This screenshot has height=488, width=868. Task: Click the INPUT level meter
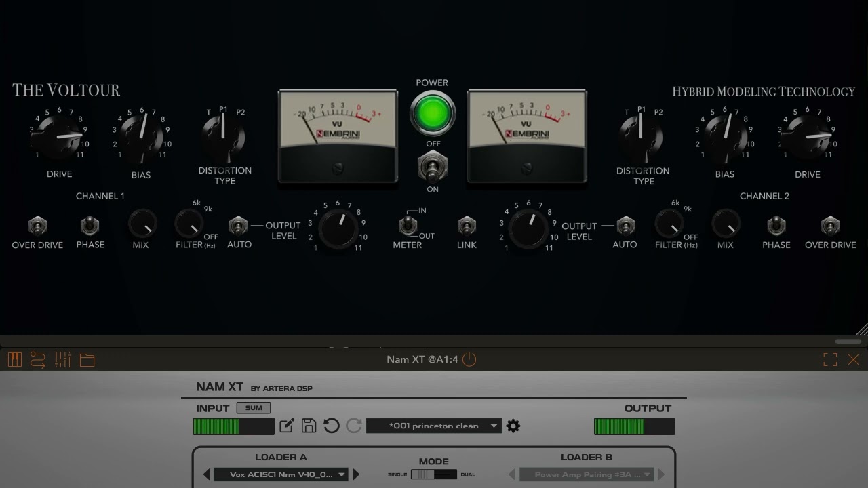(233, 426)
